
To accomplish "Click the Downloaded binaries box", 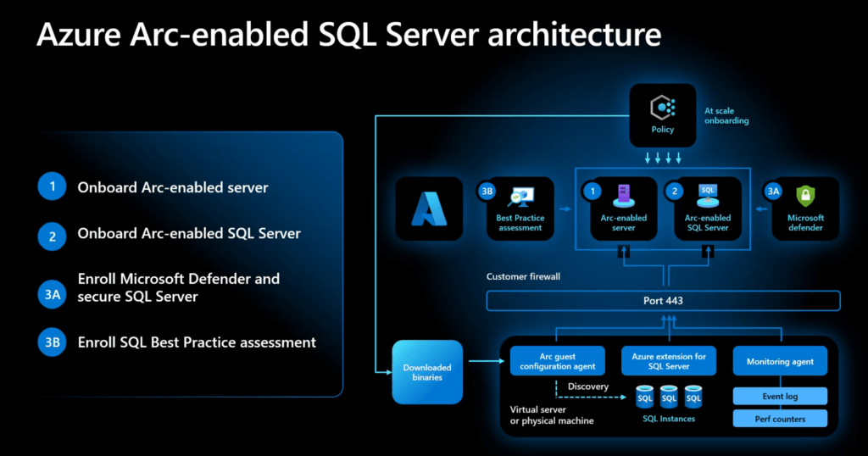I will pyautogui.click(x=427, y=372).
